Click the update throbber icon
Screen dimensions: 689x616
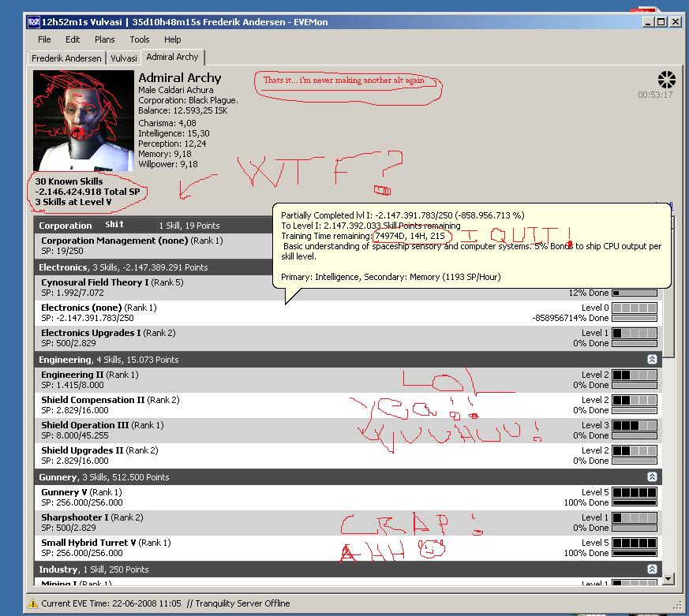pos(666,80)
